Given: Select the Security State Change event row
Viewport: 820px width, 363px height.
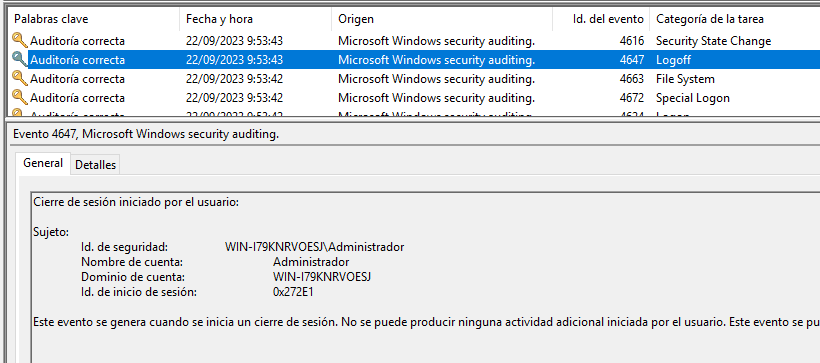Looking at the screenshot, I should click(415, 40).
